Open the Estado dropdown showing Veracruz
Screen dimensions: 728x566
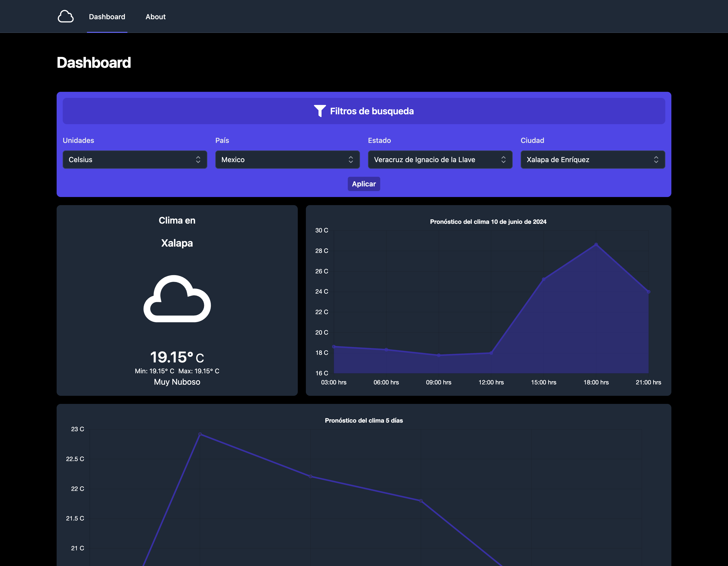click(x=440, y=159)
